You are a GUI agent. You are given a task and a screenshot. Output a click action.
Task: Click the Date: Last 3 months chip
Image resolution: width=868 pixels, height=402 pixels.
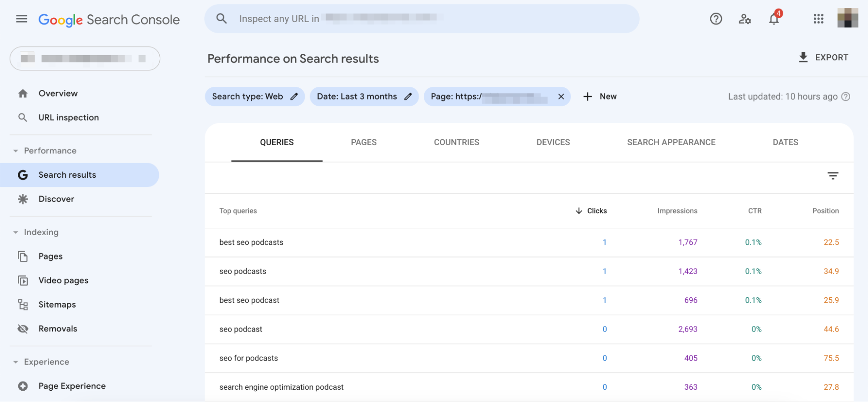click(x=364, y=96)
